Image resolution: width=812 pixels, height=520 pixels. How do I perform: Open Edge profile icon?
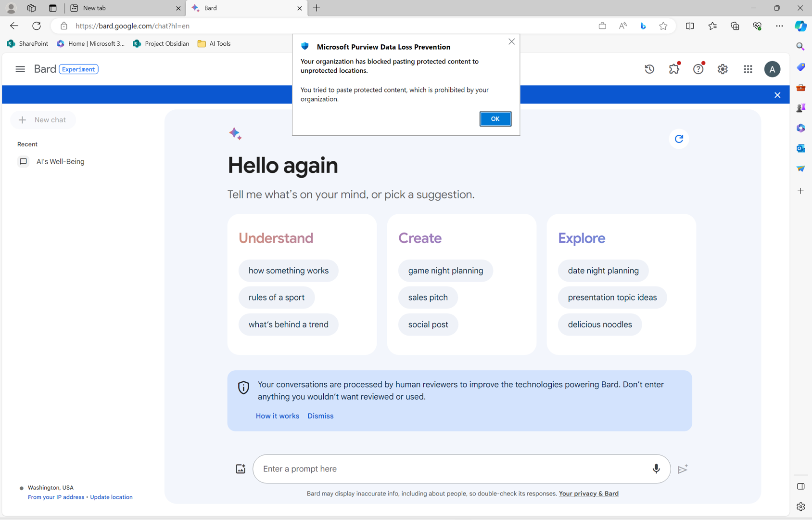(11, 8)
